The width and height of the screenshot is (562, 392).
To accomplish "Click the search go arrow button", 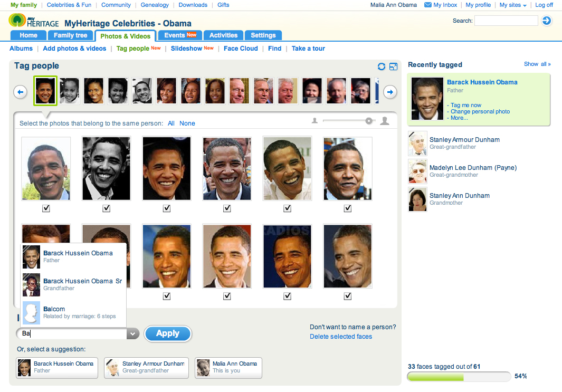I will tap(547, 21).
